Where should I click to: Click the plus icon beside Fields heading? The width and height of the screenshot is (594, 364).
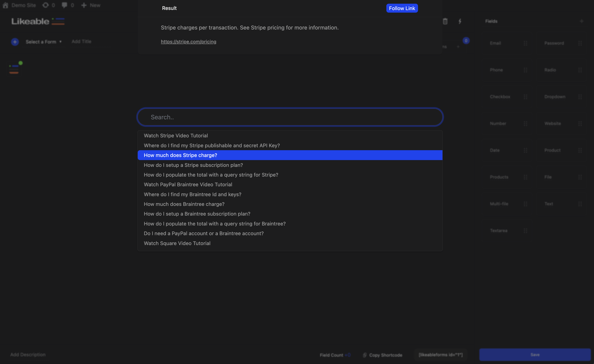point(581,21)
